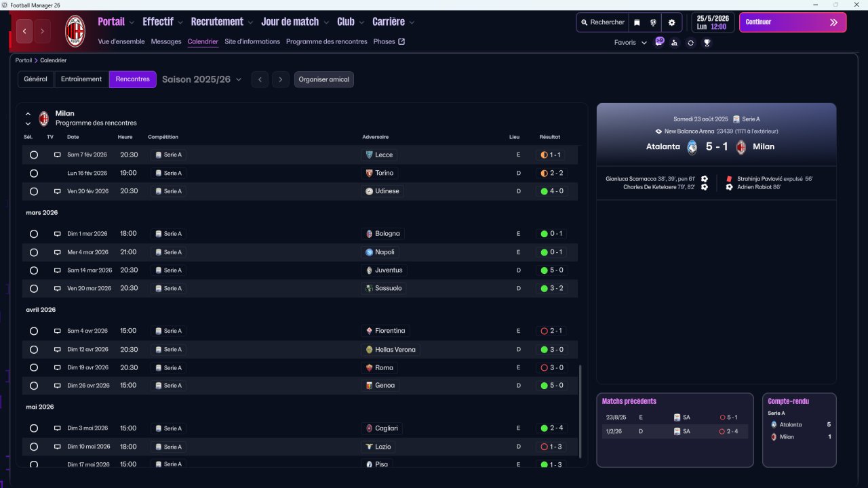Click the refresh arrows shortcut icon

[x=690, y=43]
